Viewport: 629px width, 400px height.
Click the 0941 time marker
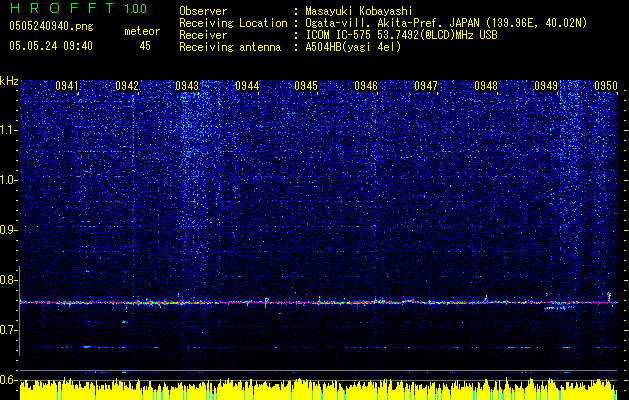click(x=67, y=86)
